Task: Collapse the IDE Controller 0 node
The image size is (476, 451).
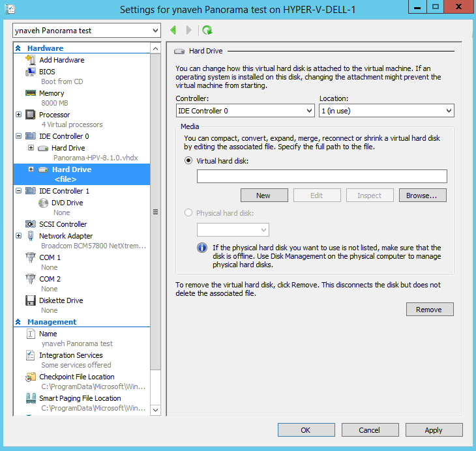Action: coord(18,136)
